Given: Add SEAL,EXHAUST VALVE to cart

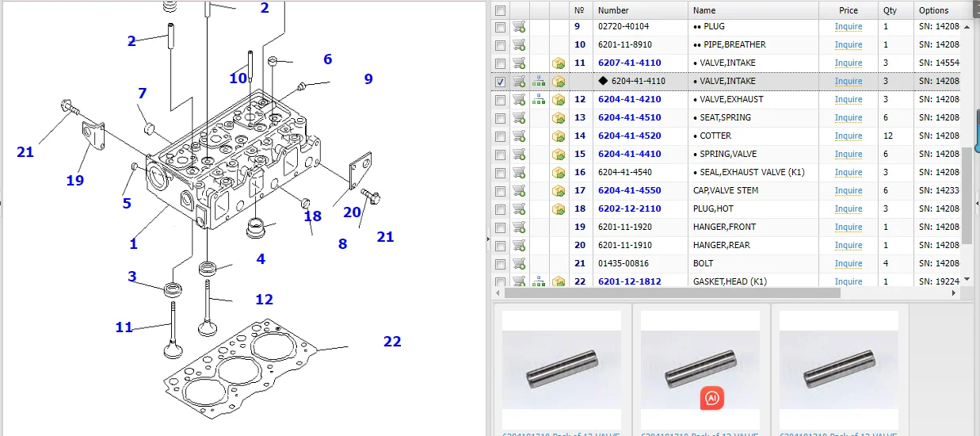Looking at the screenshot, I should pos(519,173).
